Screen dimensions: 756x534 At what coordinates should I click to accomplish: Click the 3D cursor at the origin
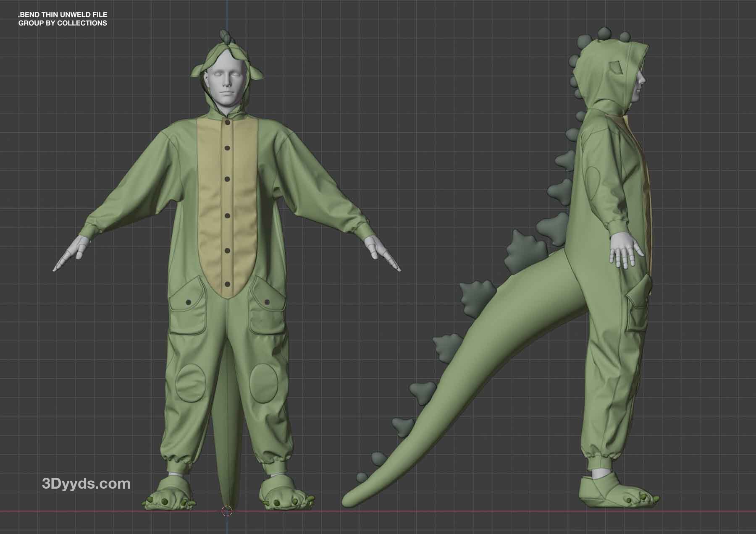pyautogui.click(x=227, y=511)
